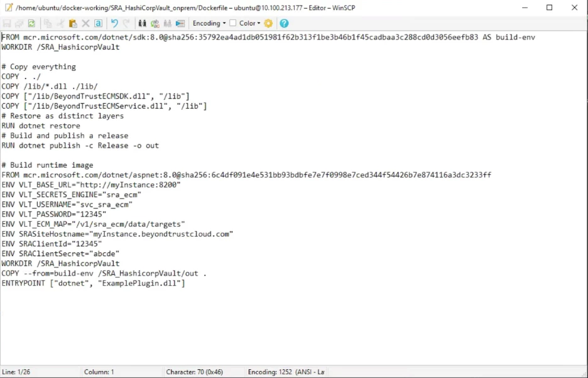Screen dimensions: 588x378
Task: Open the Encoding dropdown
Action: 209,23
